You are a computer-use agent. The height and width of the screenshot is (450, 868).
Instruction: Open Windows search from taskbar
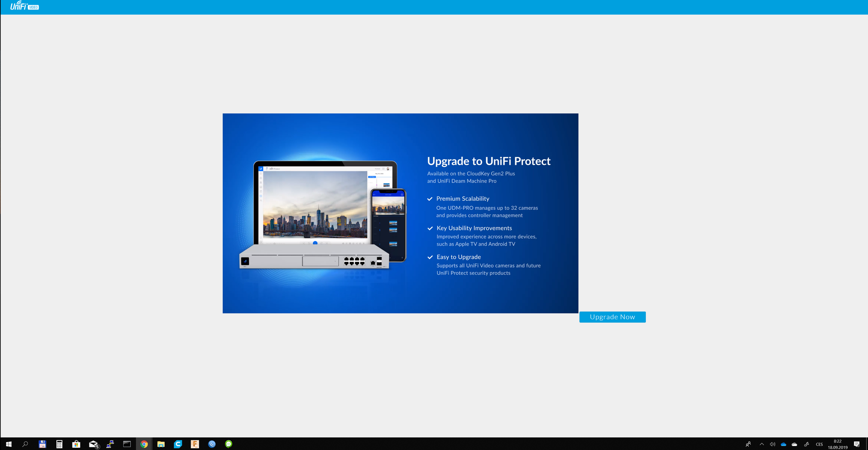click(x=25, y=444)
